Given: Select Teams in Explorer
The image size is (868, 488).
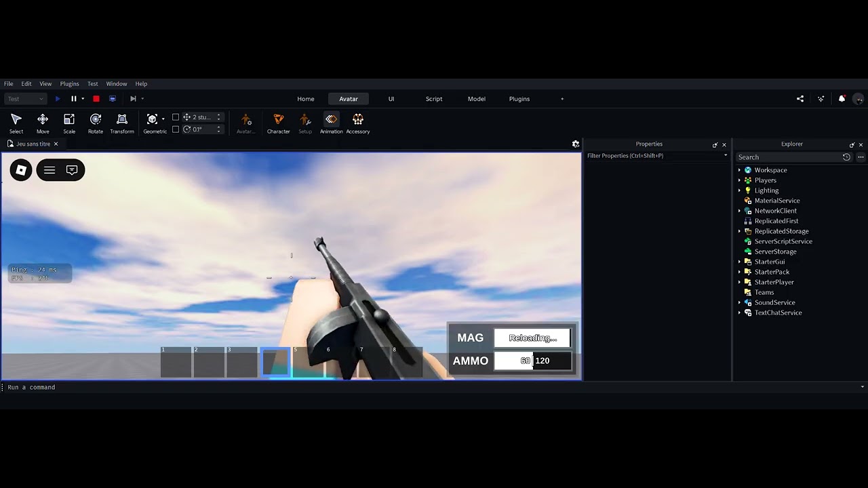Looking at the screenshot, I should coord(764,292).
